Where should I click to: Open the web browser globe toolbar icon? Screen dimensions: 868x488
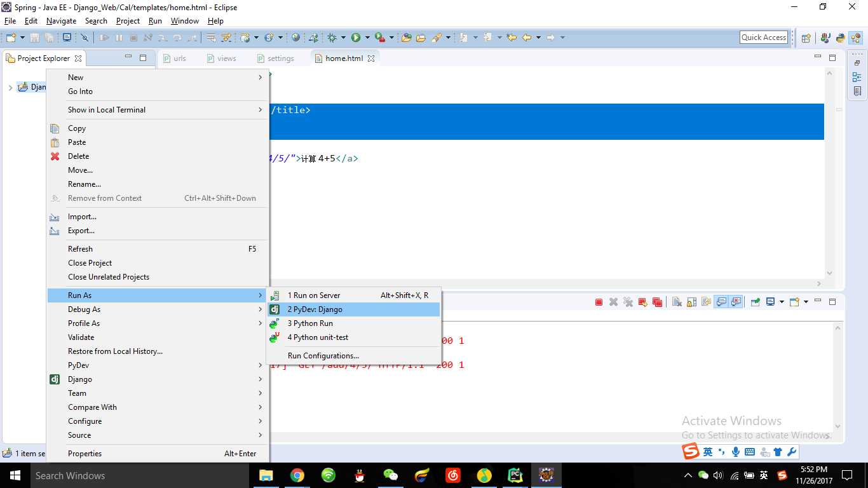point(295,37)
